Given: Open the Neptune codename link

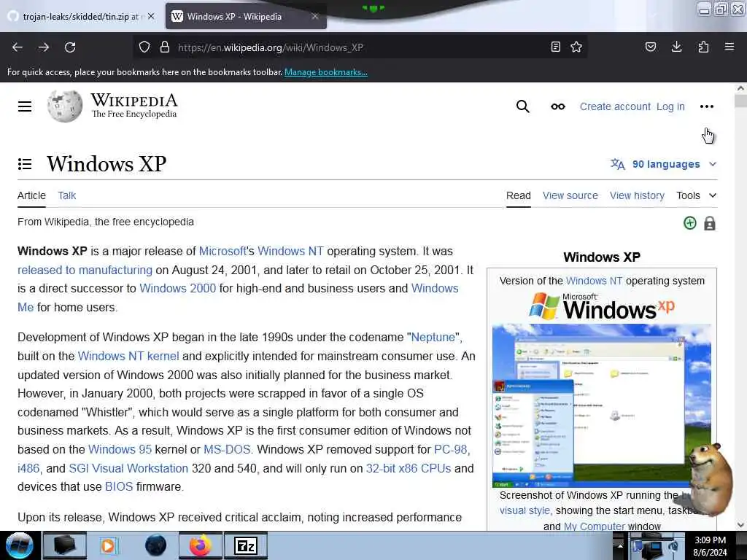Looking at the screenshot, I should pos(433,337).
